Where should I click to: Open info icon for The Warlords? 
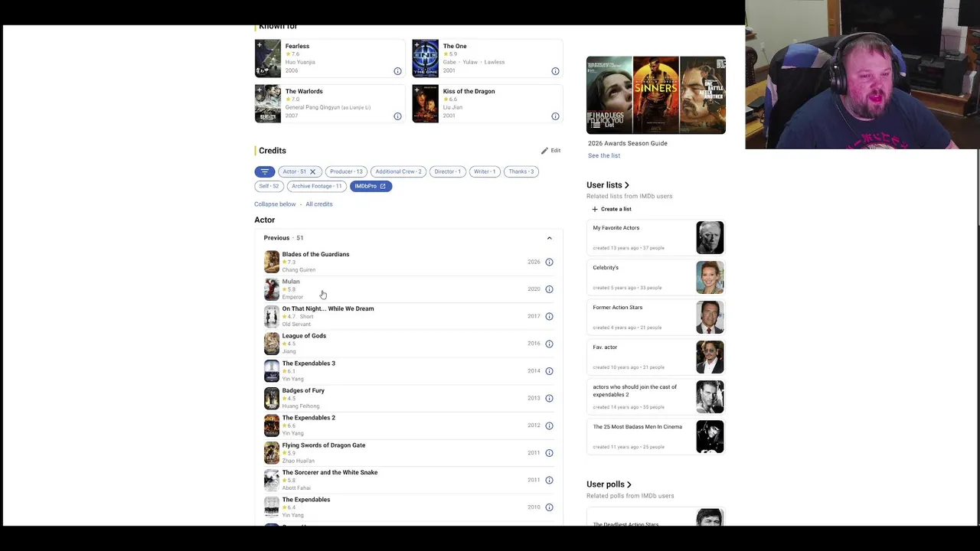(x=397, y=116)
